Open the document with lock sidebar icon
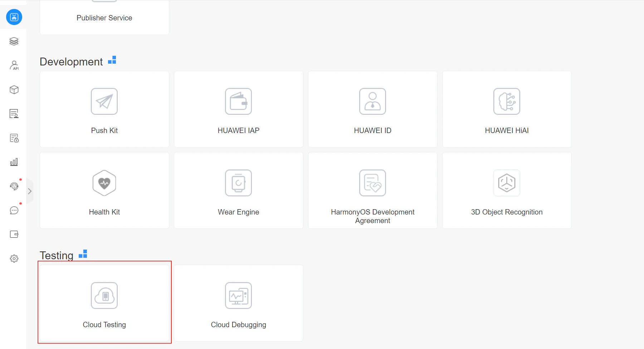644x349 pixels. point(14,138)
